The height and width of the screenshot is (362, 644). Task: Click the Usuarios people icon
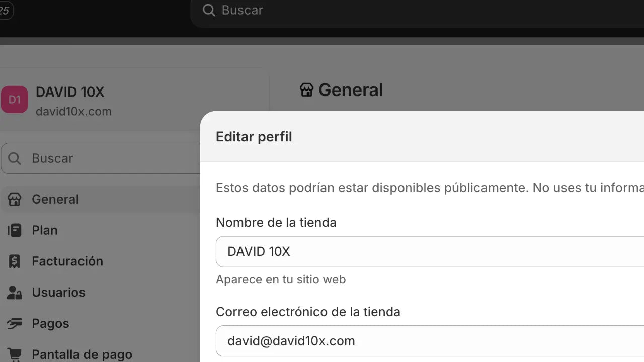[15, 292]
